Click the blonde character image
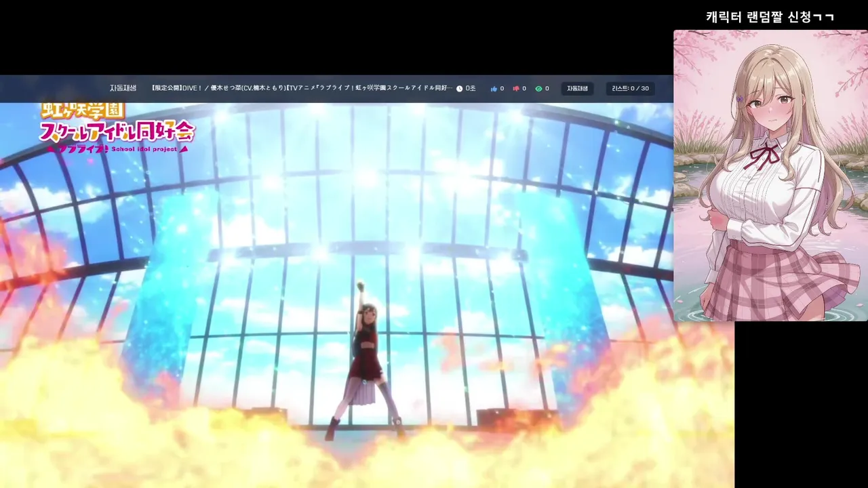The image size is (868, 488). 770,175
